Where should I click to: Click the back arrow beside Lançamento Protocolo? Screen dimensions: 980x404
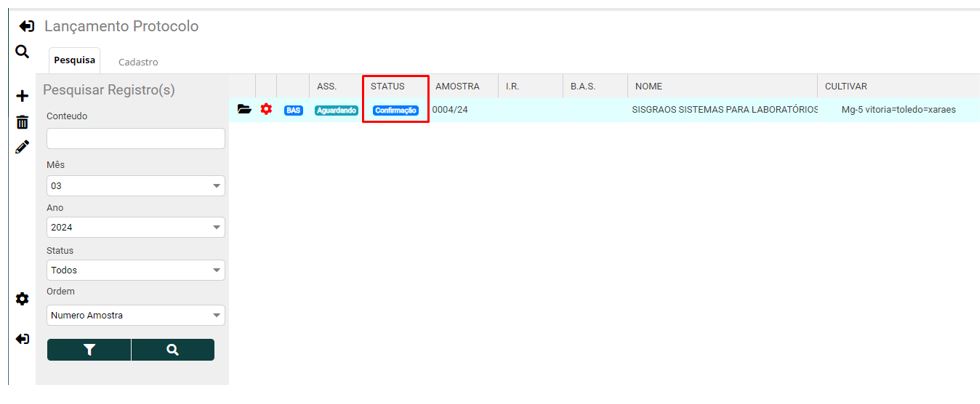point(27,26)
